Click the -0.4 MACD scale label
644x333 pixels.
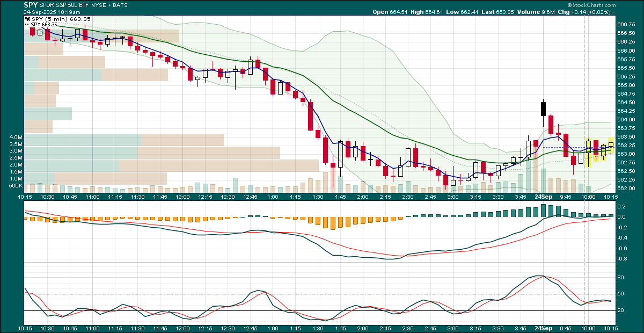621,238
